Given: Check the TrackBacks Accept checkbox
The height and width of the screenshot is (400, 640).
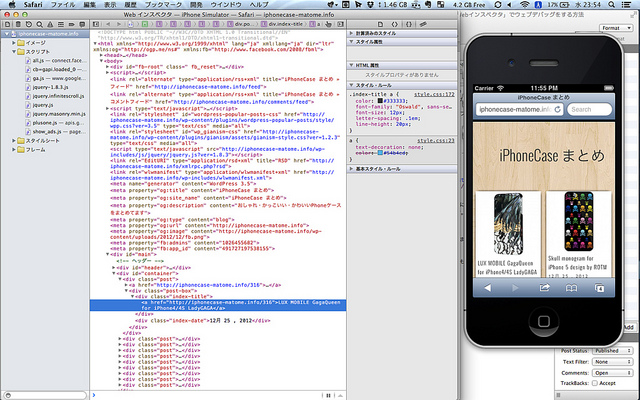Looking at the screenshot, I should [595, 383].
